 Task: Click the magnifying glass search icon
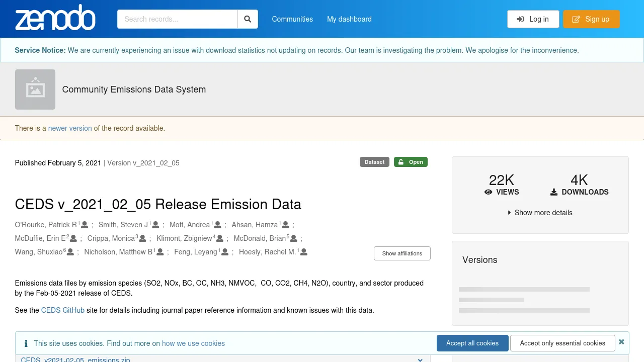click(x=248, y=19)
